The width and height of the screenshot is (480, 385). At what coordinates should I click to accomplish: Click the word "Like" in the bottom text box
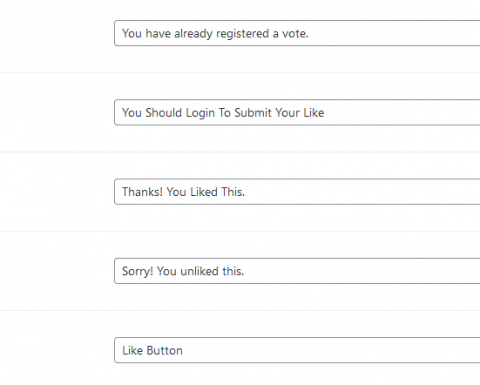point(132,351)
